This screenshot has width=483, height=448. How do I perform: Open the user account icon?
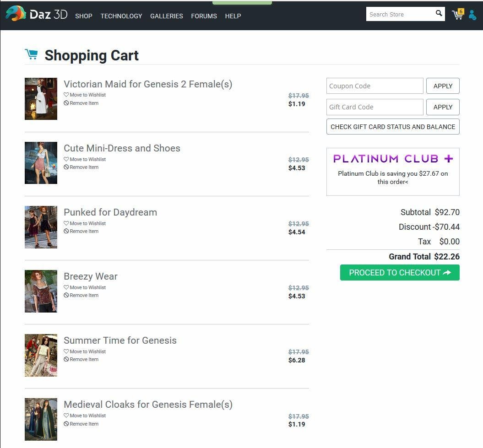472,15
